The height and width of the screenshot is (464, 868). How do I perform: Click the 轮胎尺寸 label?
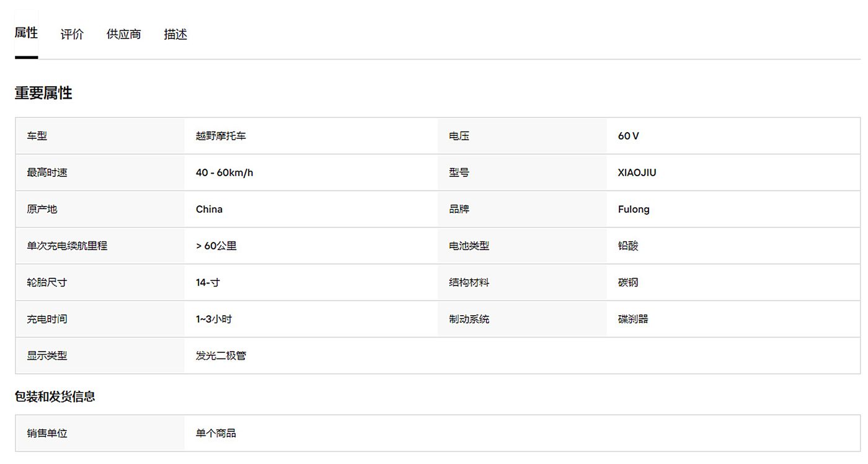point(47,282)
